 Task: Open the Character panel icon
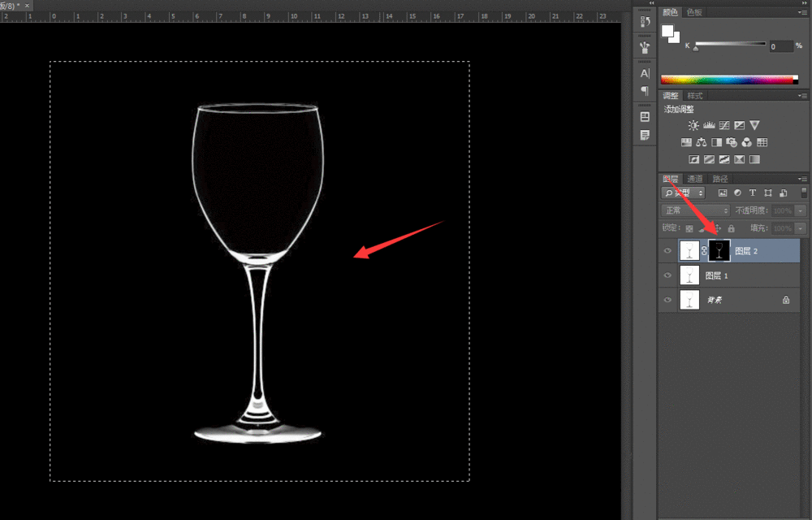tap(645, 73)
